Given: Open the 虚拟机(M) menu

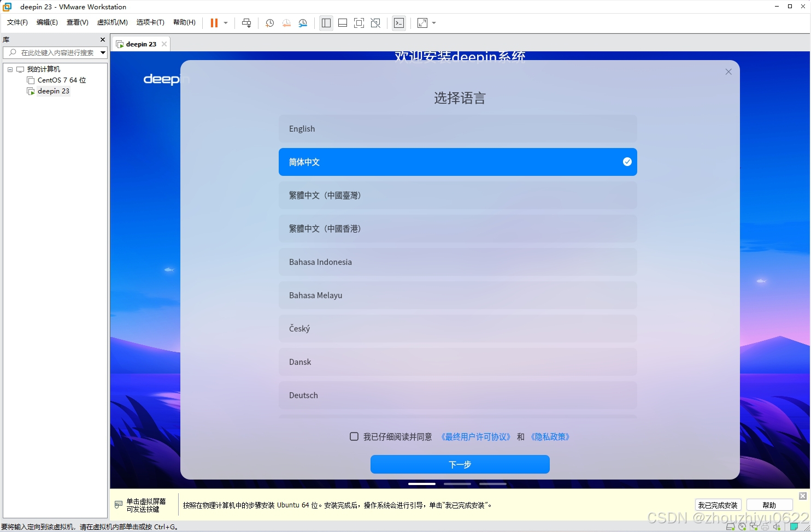Looking at the screenshot, I should point(113,22).
